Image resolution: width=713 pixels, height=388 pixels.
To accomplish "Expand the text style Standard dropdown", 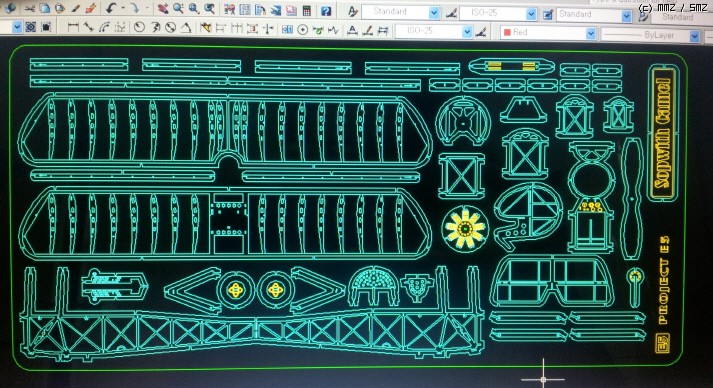I will pyautogui.click(x=434, y=13).
